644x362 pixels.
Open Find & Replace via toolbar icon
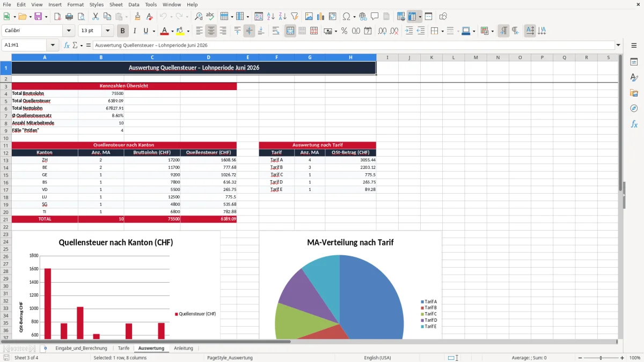(199, 17)
